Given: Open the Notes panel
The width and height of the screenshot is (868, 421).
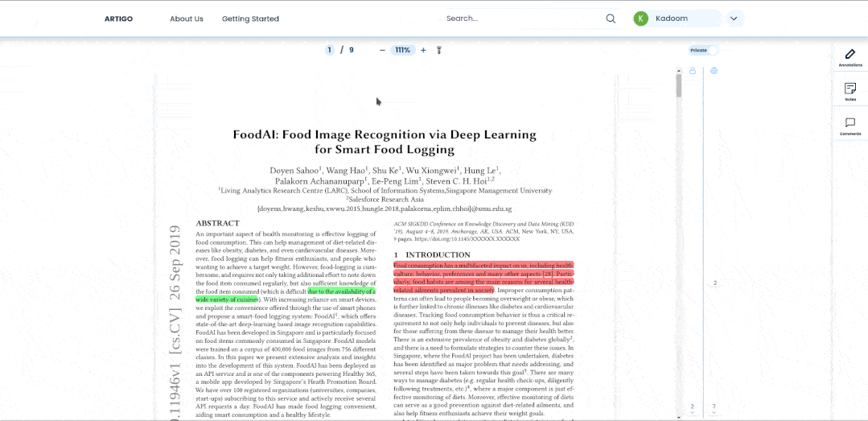Looking at the screenshot, I should [849, 92].
